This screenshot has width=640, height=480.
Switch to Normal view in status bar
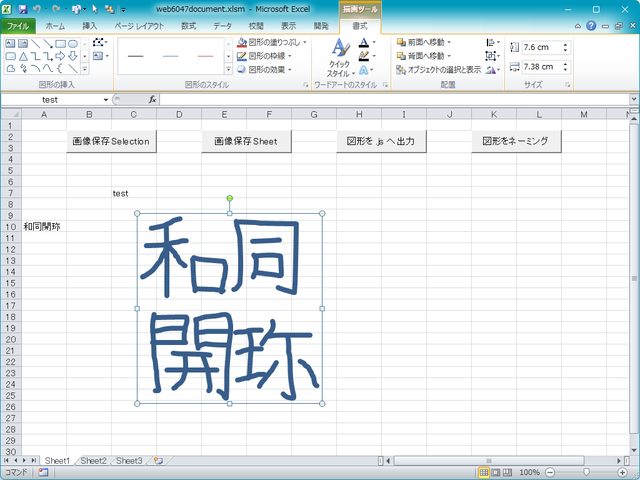484,472
